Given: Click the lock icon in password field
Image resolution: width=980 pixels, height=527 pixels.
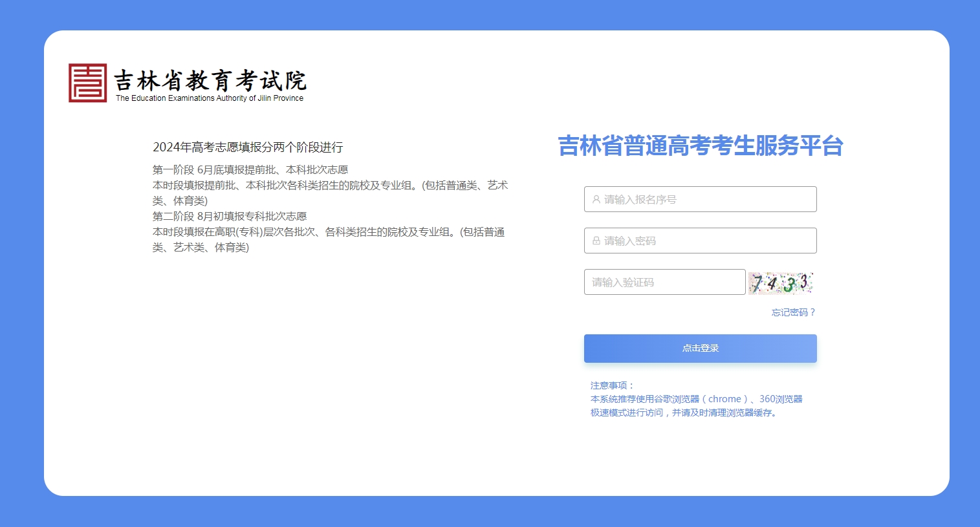Looking at the screenshot, I should click(x=596, y=241).
